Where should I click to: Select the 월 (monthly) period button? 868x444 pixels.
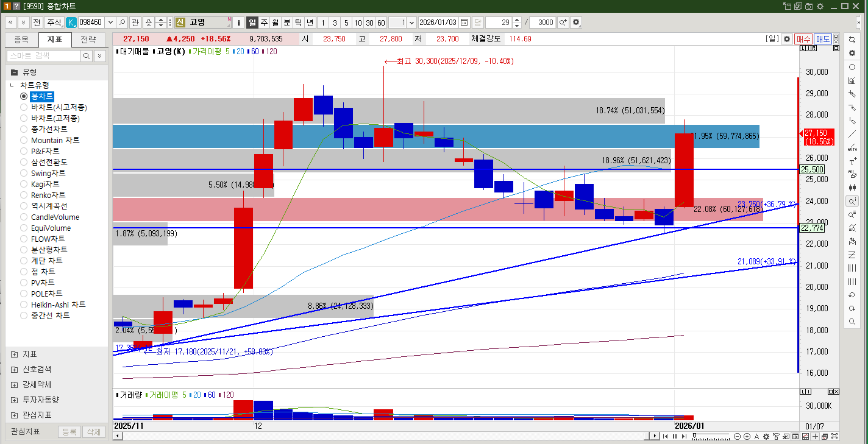point(276,22)
